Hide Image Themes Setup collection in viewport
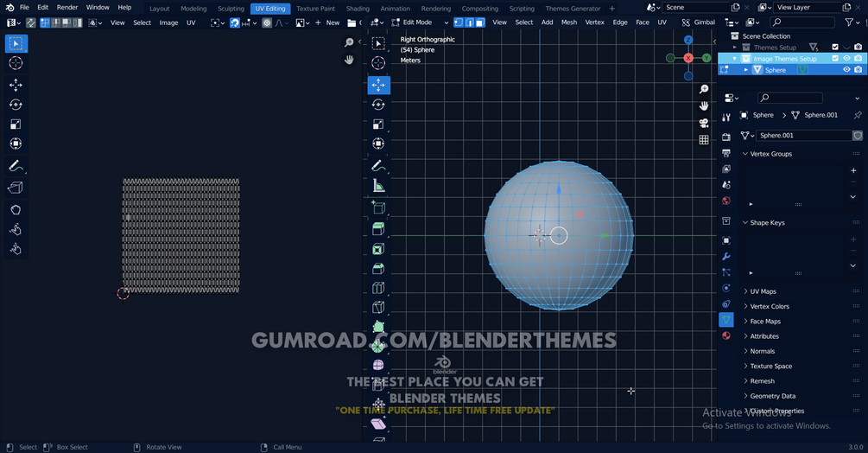Screen dimensions: 868x453 coord(846,58)
